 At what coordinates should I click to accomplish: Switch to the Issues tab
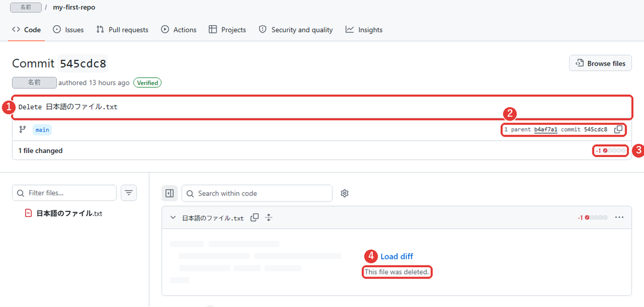pyautogui.click(x=68, y=30)
